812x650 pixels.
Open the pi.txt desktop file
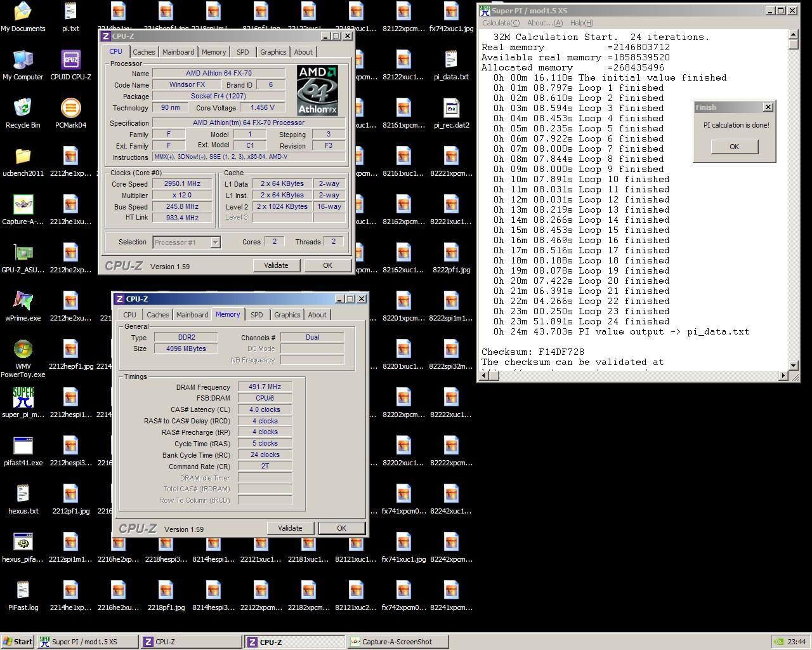70,17
